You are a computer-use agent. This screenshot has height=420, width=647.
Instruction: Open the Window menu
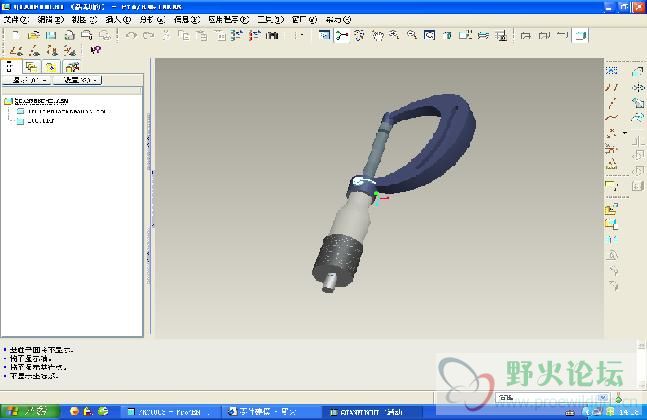coord(305,19)
